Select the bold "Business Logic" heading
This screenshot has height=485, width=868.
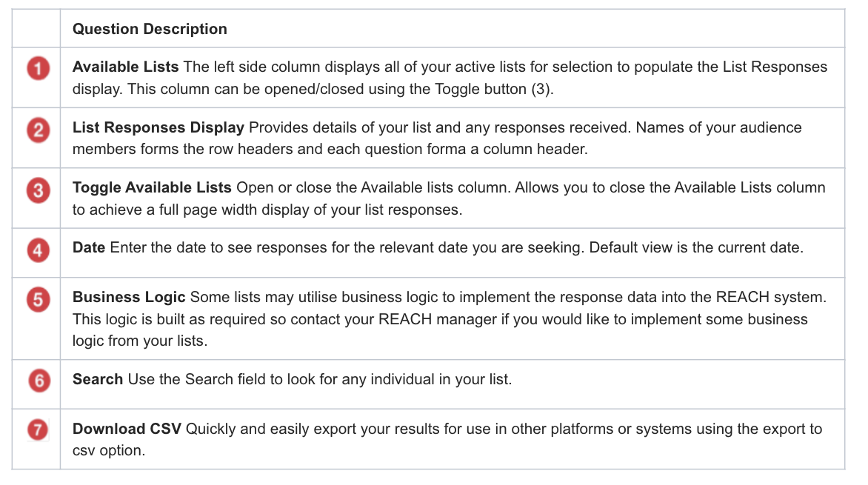point(129,297)
